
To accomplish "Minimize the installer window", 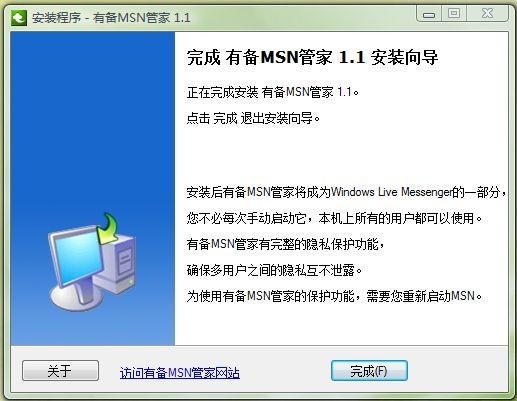I will click(429, 14).
